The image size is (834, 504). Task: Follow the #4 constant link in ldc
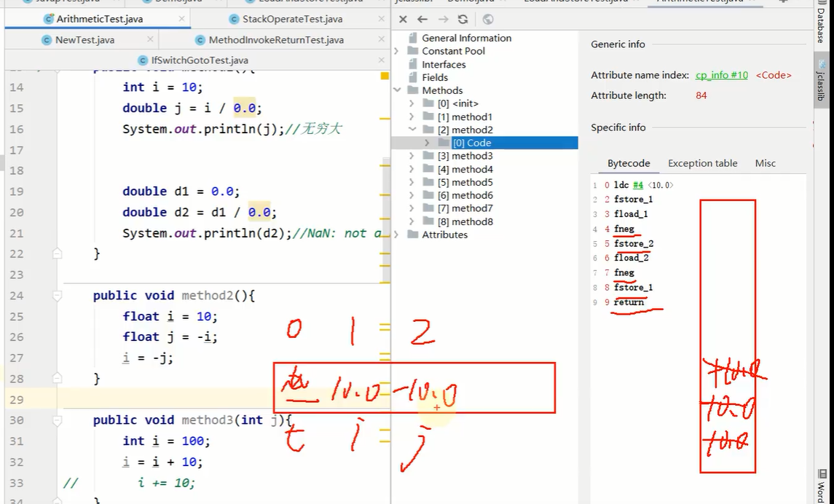(x=638, y=185)
